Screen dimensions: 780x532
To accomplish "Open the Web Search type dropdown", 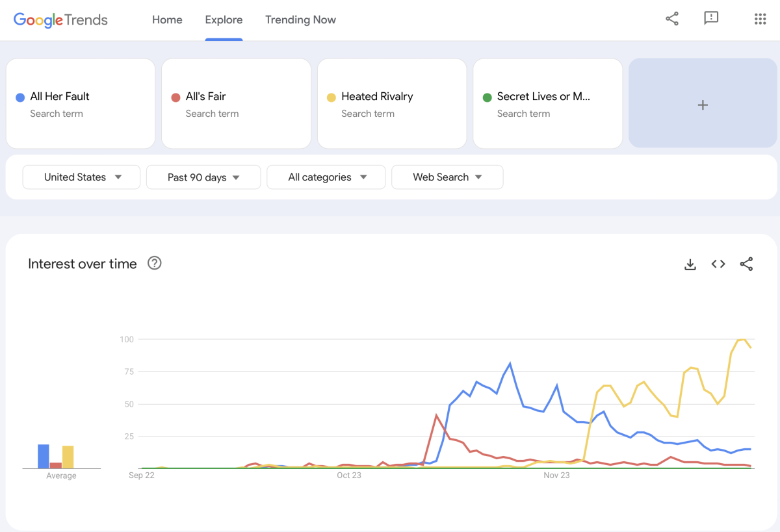I will click(447, 177).
